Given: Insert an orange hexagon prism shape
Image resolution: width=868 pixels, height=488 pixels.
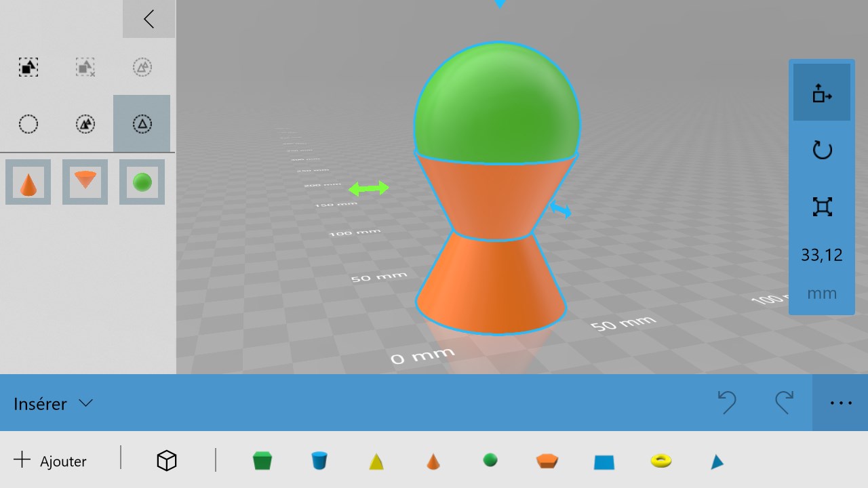Looking at the screenshot, I should 547,461.
